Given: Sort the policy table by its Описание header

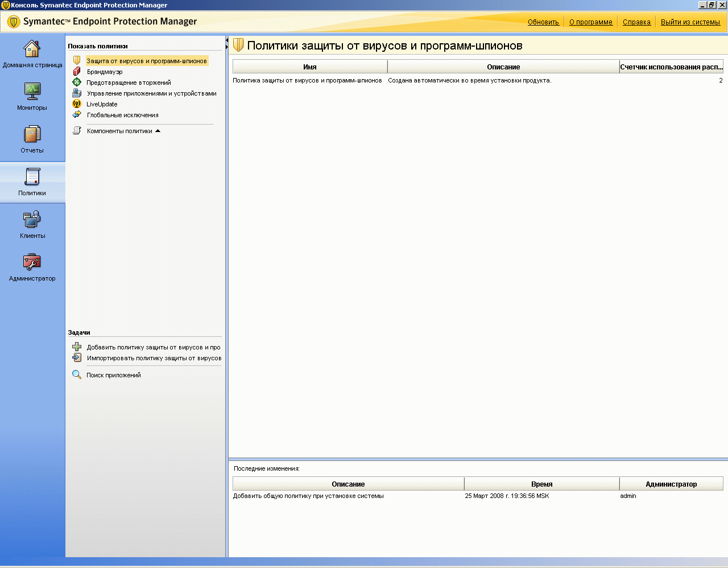Looking at the screenshot, I should point(503,67).
